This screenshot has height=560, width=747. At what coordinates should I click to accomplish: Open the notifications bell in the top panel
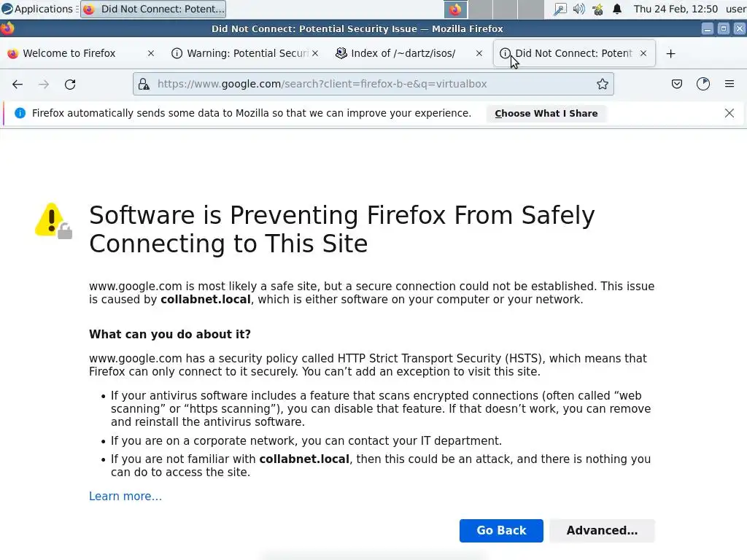coord(617,9)
